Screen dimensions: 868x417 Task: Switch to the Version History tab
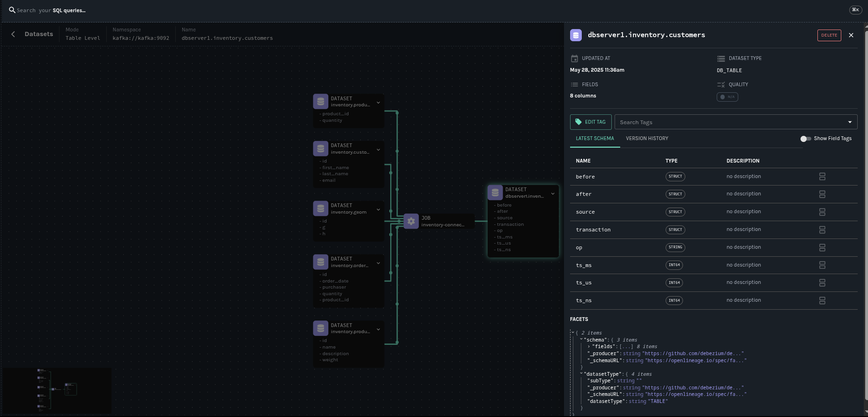647,139
